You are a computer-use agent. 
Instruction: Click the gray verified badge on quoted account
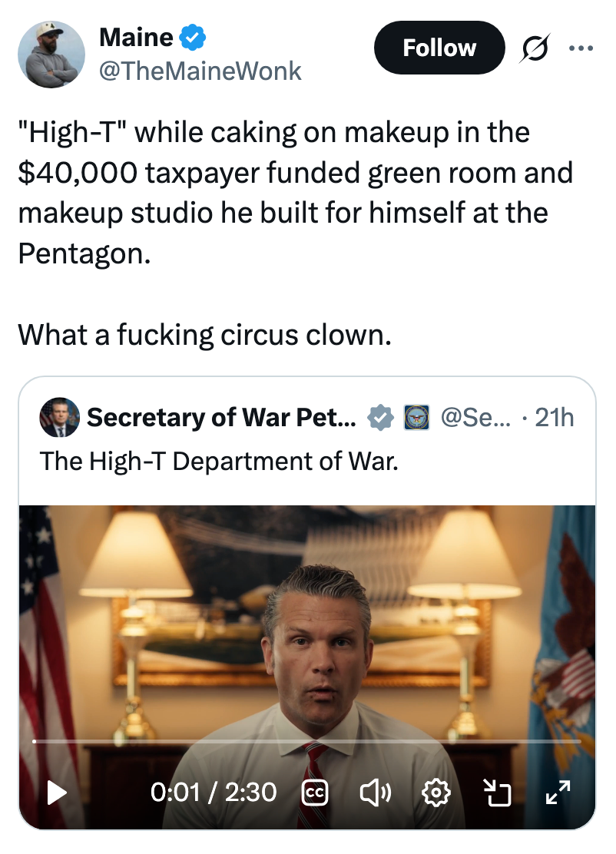(x=380, y=418)
